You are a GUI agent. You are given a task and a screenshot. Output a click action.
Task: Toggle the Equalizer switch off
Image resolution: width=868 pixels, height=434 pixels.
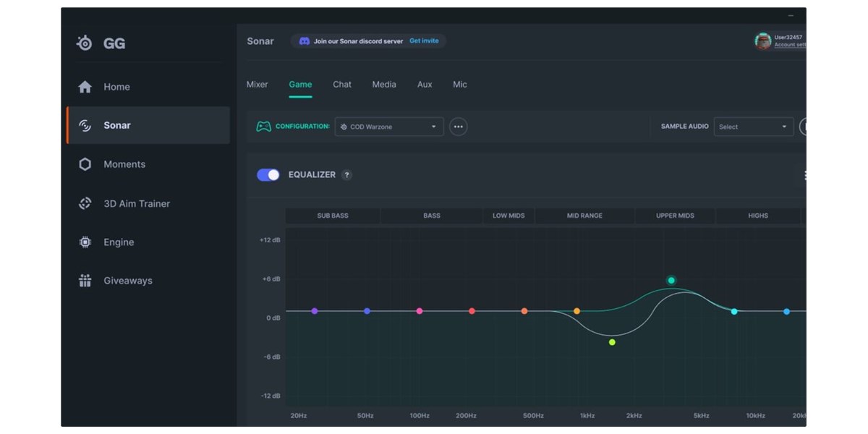268,175
